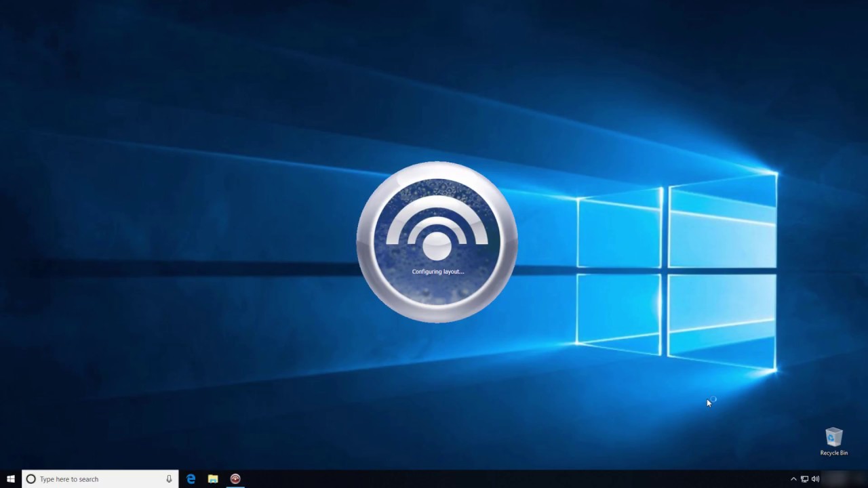Activate the microphone voice search icon

click(x=169, y=479)
